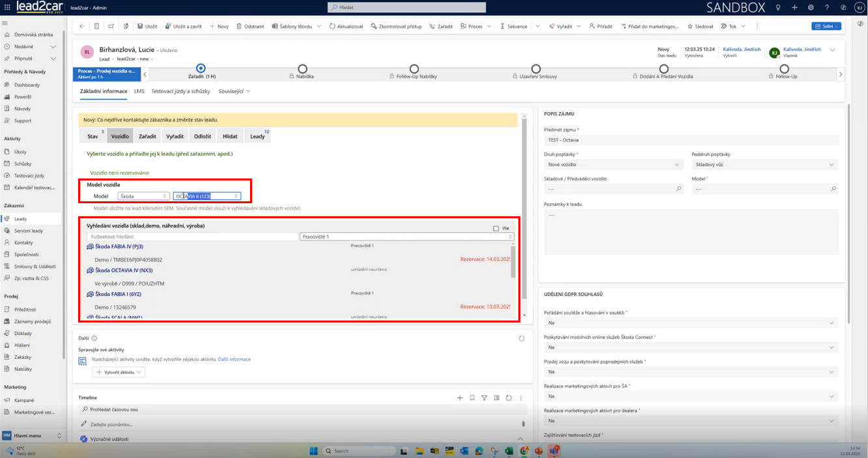This screenshot has width=868, height=458.
Task: Click the Timeline bookmark icon
Action: pyautogui.click(x=472, y=397)
